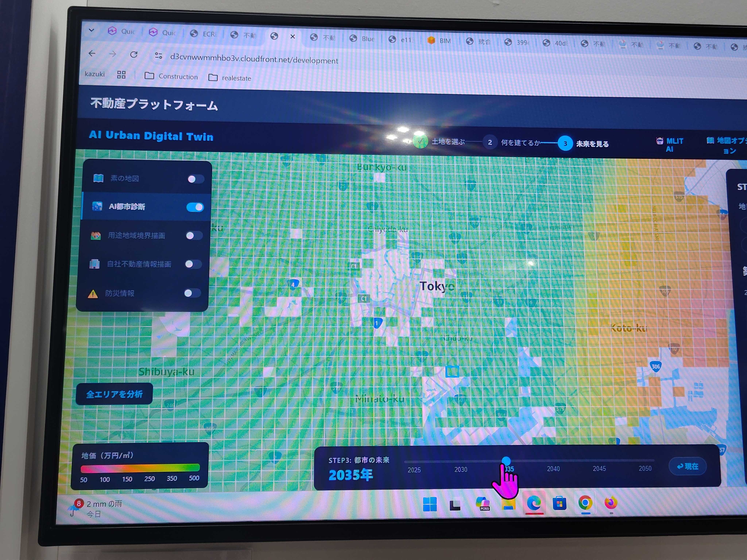
Task: Open the 地図オプション map options
Action: coord(727,145)
